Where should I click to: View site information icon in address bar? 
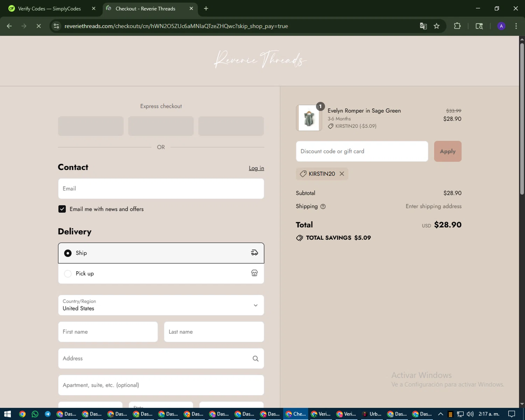(56, 26)
